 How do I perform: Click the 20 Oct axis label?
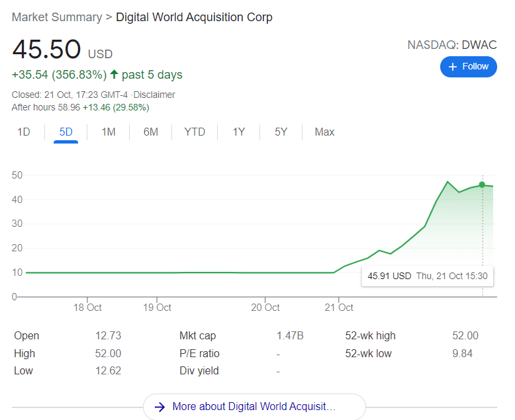point(265,308)
